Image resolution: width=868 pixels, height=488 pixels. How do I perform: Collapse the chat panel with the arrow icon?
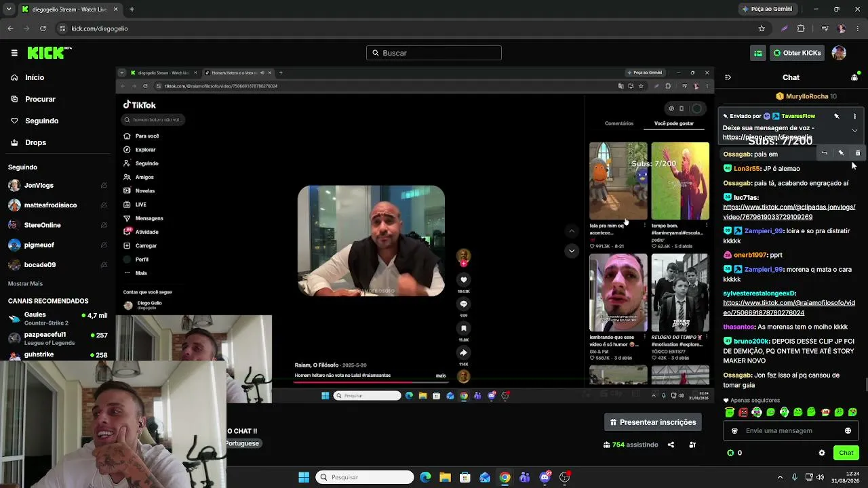click(728, 77)
